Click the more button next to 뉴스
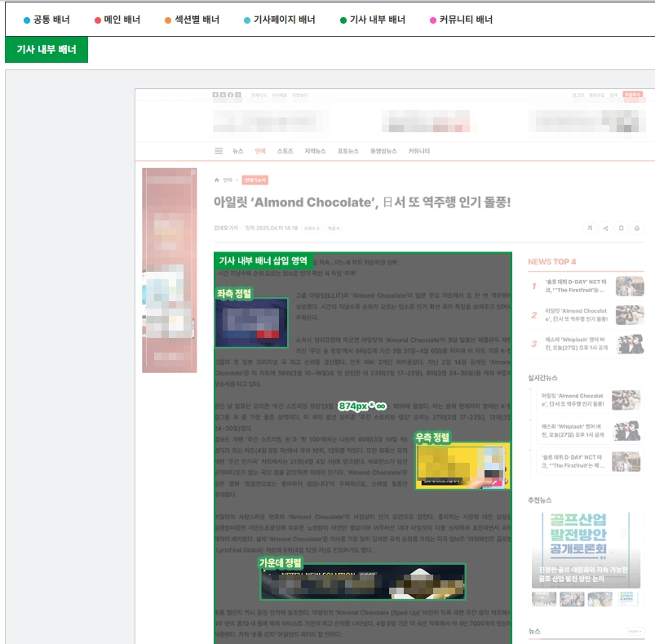This screenshot has height=644, width=655. point(634,632)
